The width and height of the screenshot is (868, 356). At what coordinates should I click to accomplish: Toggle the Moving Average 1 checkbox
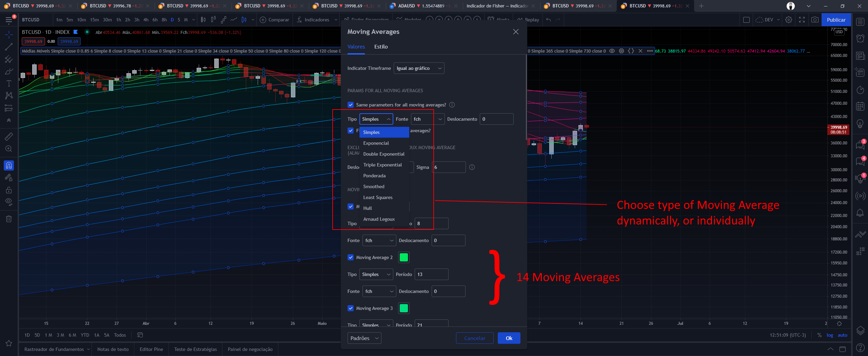pos(351,206)
